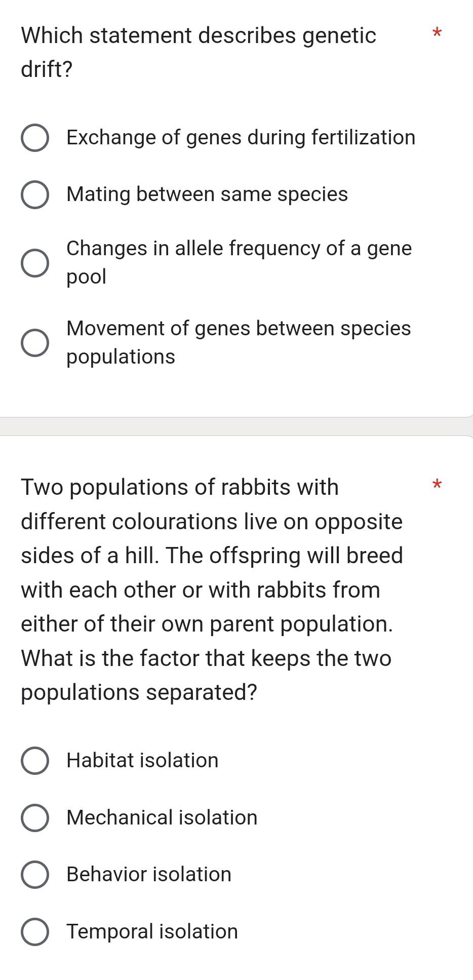Image resolution: width=473 pixels, height=980 pixels.
Task: Choose 'Mechanical isolation' for the rabbit question
Action: (35, 817)
